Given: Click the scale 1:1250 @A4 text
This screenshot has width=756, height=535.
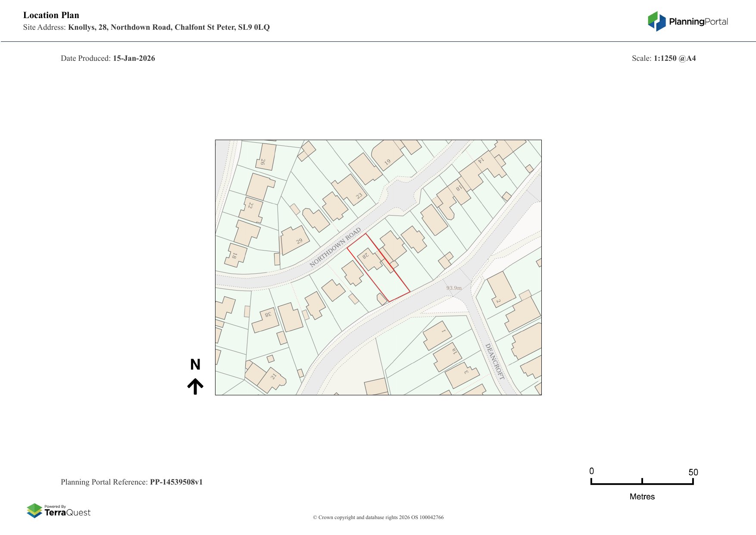Looking at the screenshot, I should click(675, 58).
